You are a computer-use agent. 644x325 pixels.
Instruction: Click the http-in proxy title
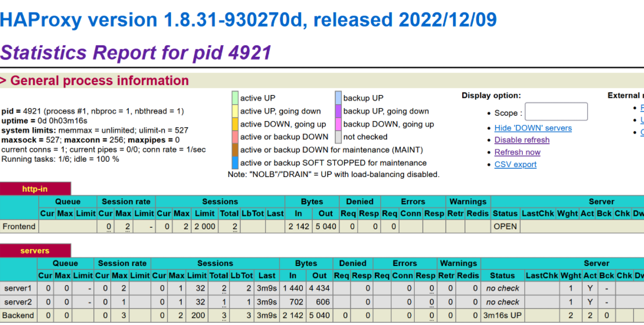coord(35,189)
